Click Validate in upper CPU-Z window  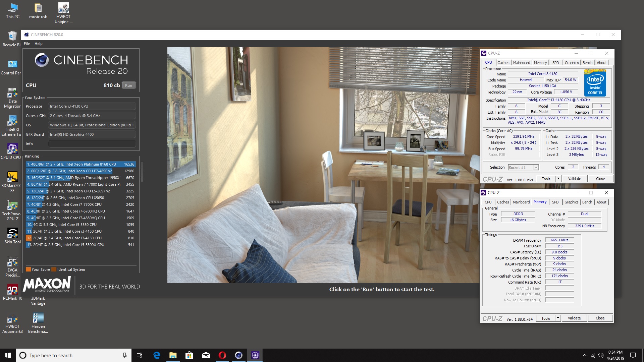[x=575, y=179]
